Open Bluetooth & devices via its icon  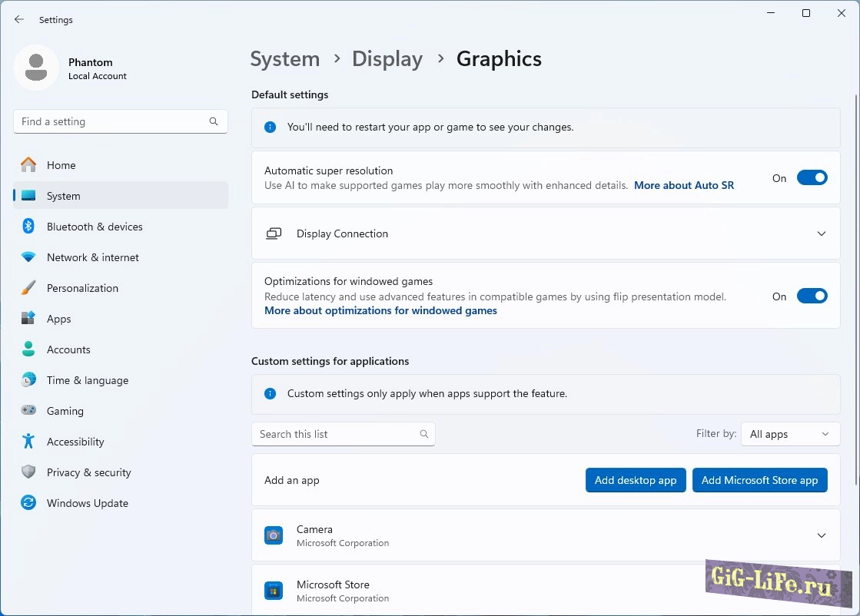[x=28, y=227]
